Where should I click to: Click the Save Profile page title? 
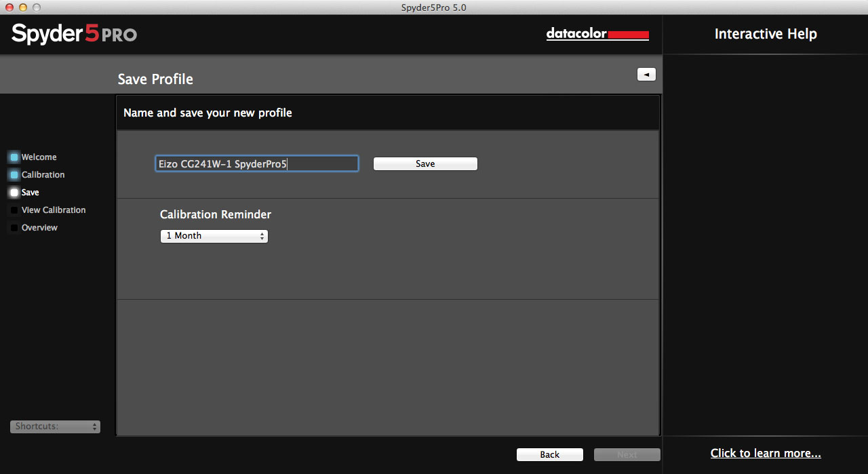click(x=155, y=79)
